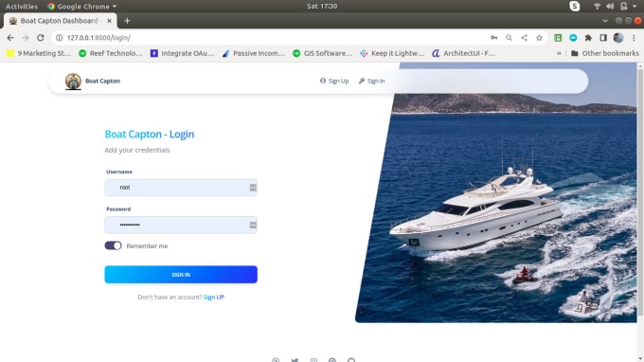
Task: Click the Sign In link in navbar
Action: [371, 81]
